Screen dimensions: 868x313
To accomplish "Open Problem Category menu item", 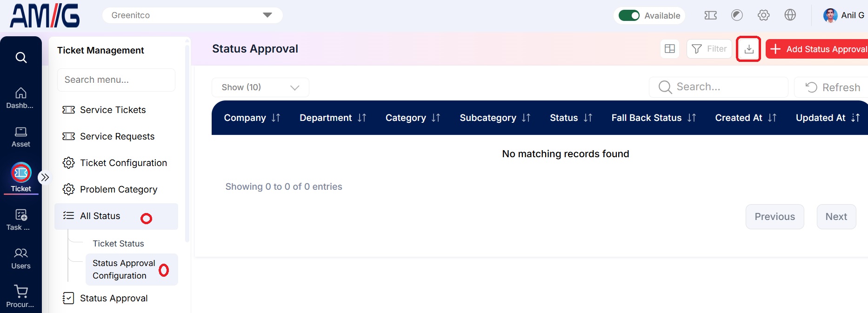I will 116,189.
